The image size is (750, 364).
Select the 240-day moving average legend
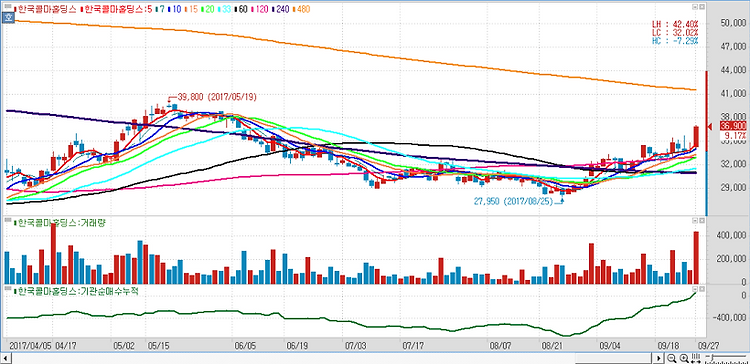[x=279, y=9]
